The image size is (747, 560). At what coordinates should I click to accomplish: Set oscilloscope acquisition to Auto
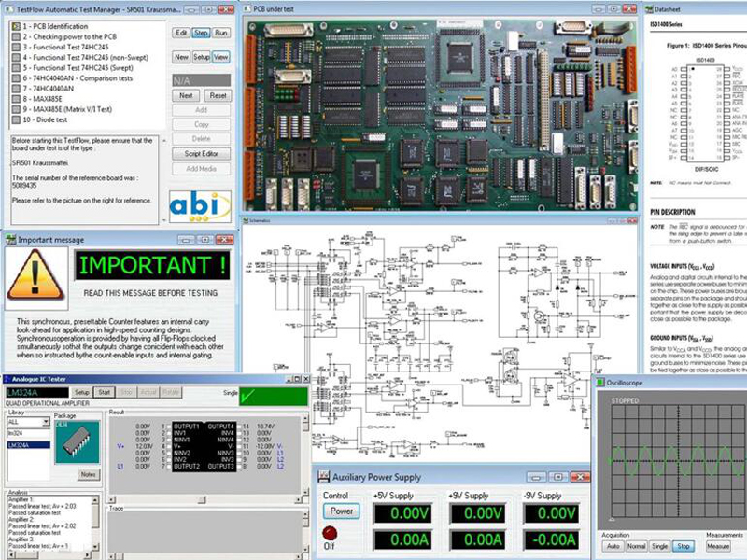coord(613,546)
